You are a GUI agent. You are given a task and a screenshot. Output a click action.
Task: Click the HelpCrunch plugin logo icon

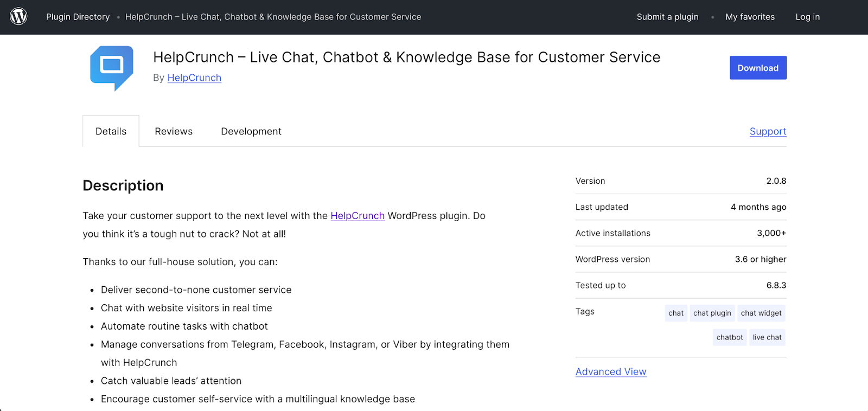(x=112, y=68)
